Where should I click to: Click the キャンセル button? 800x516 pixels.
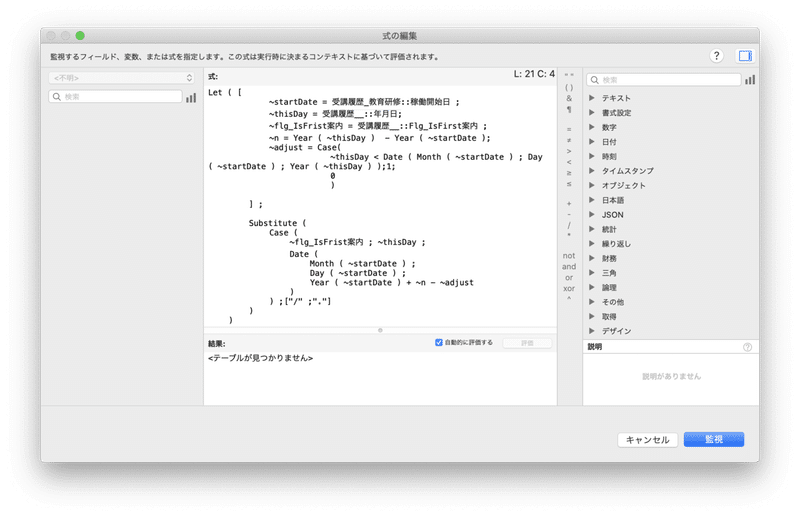pyautogui.click(x=647, y=439)
